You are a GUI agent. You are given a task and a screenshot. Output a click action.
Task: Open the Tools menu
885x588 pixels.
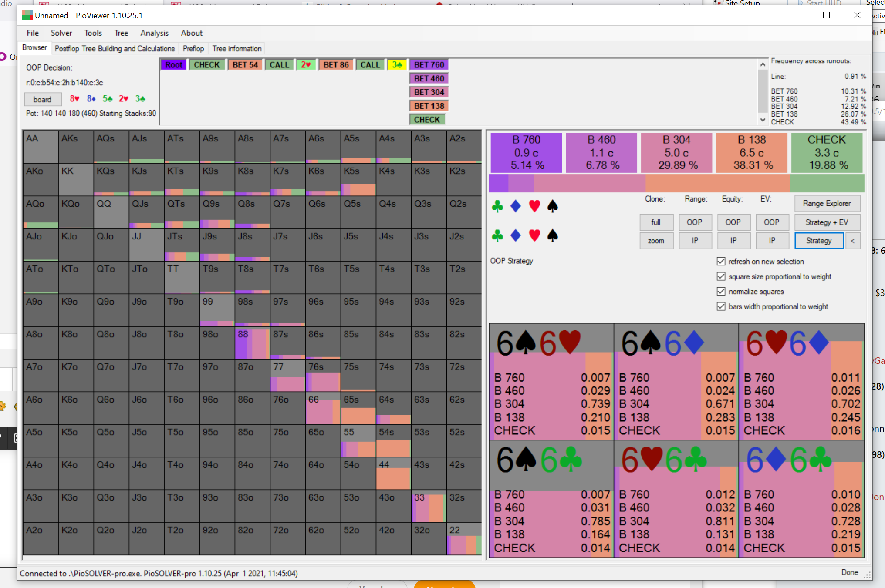(x=93, y=33)
